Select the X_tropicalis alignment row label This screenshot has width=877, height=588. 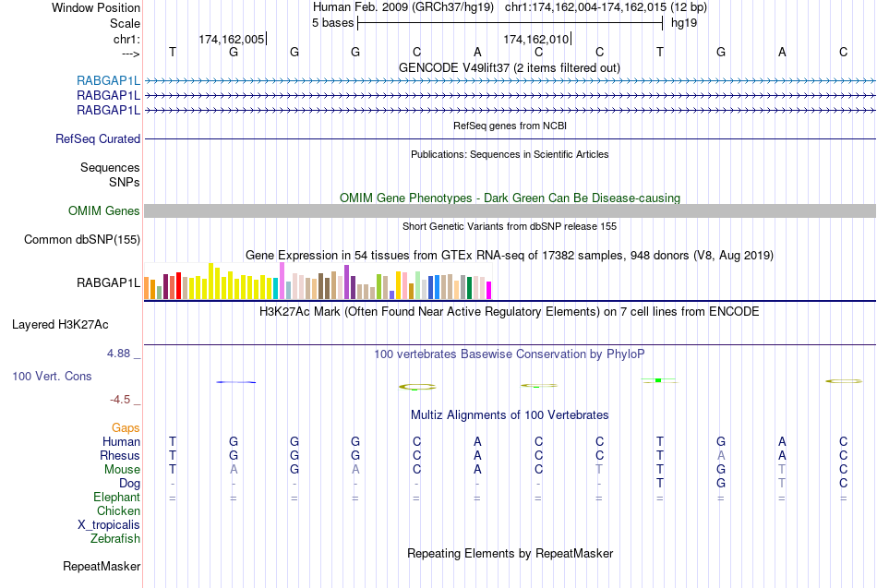point(109,525)
